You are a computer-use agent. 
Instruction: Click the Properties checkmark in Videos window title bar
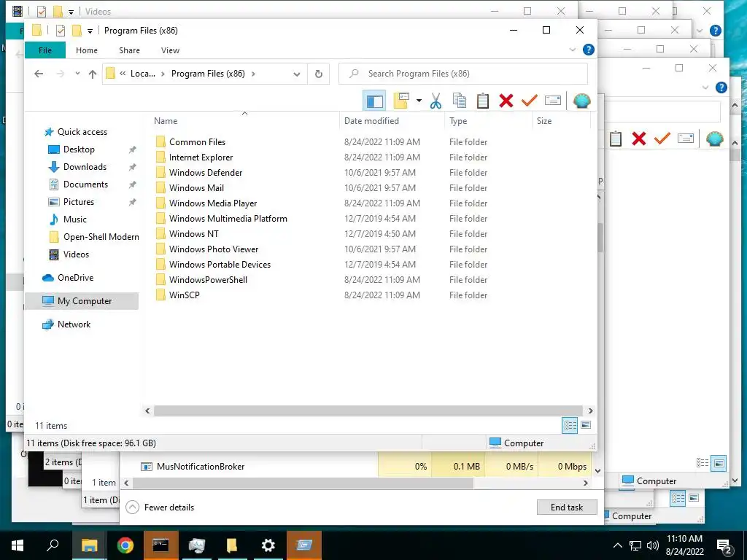(x=42, y=12)
